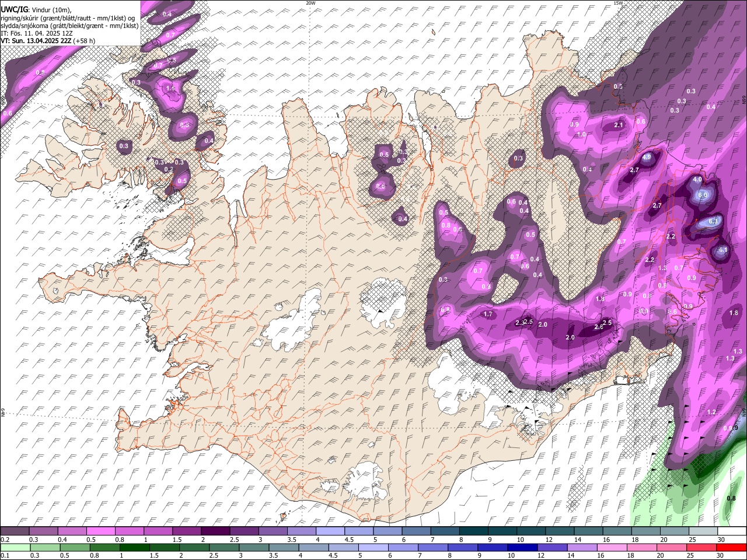Click the '0.1' label in rain legend
The image size is (747, 560).
[x=5, y=556]
